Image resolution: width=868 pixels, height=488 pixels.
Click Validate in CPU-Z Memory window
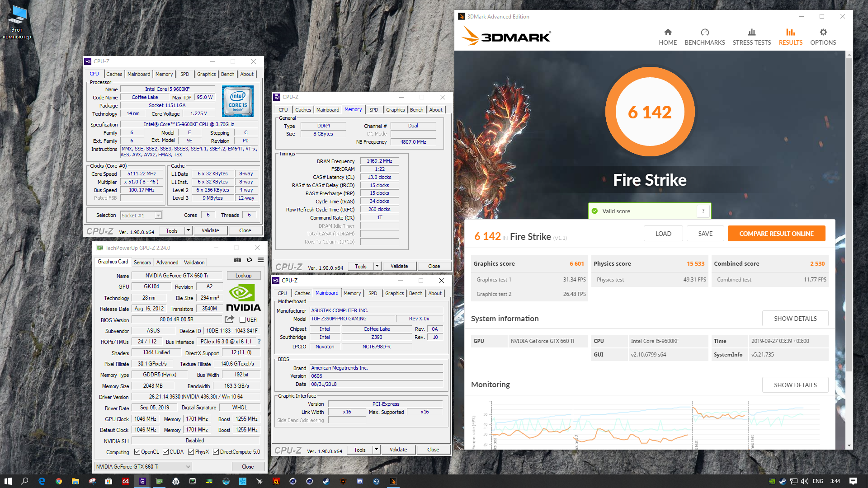coord(399,266)
